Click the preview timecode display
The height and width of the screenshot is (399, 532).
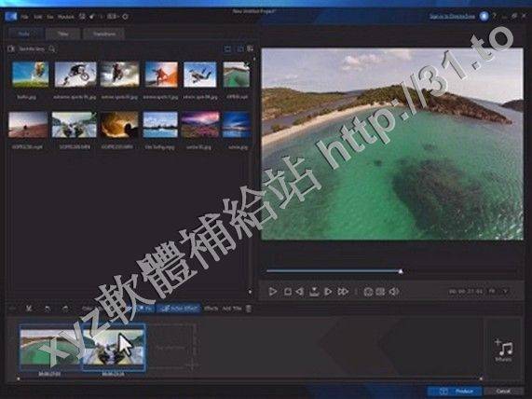(x=466, y=292)
